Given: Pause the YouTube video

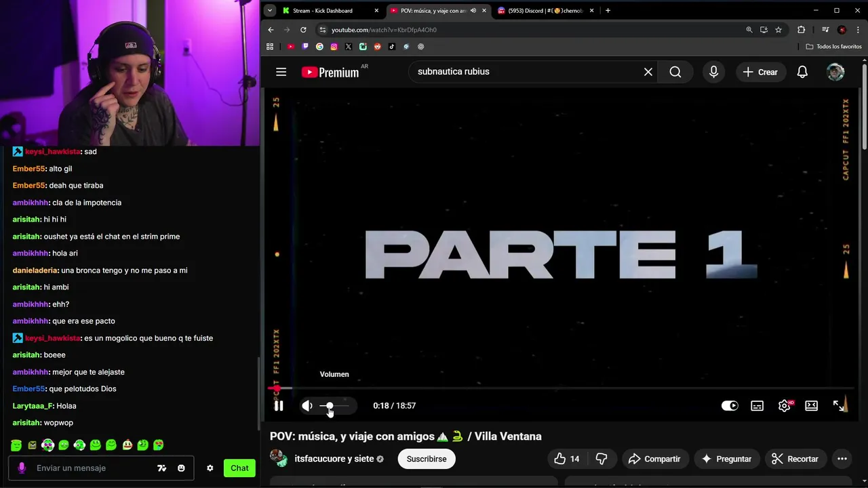Looking at the screenshot, I should point(279,405).
